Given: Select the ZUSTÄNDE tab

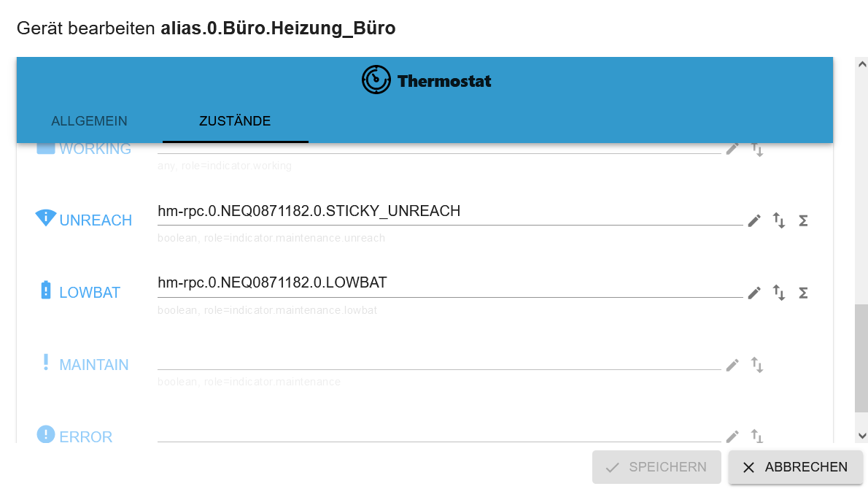Looking at the screenshot, I should [236, 120].
